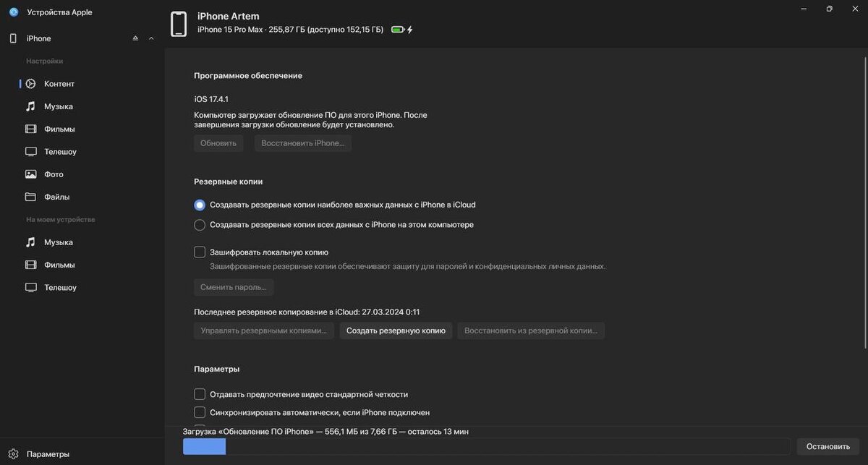This screenshot has height=465, width=868.
Task: Stop the download with Остановить button
Action: click(x=828, y=446)
